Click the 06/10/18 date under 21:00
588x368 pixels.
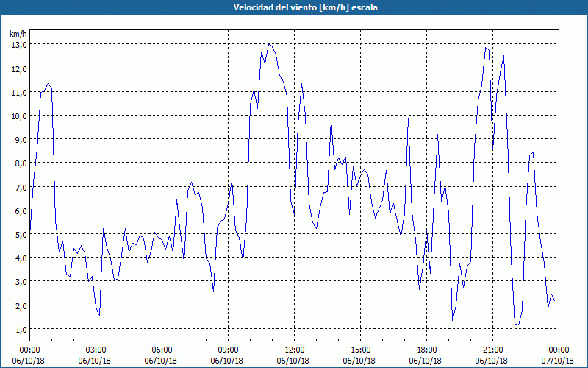click(492, 361)
